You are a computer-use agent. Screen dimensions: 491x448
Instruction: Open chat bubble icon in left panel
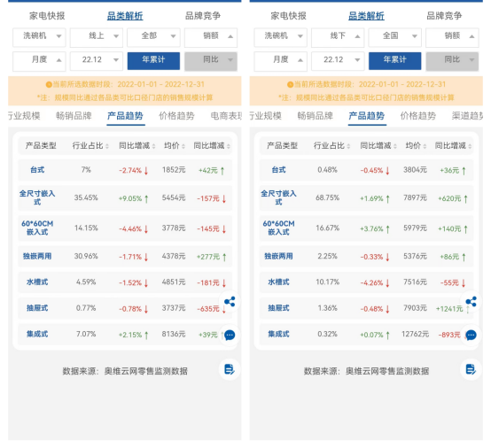(230, 335)
